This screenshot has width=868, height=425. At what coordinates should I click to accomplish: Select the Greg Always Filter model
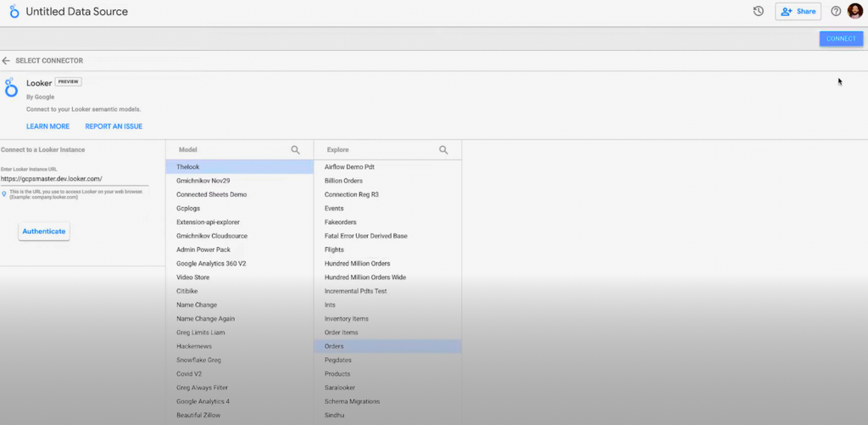tap(239, 388)
